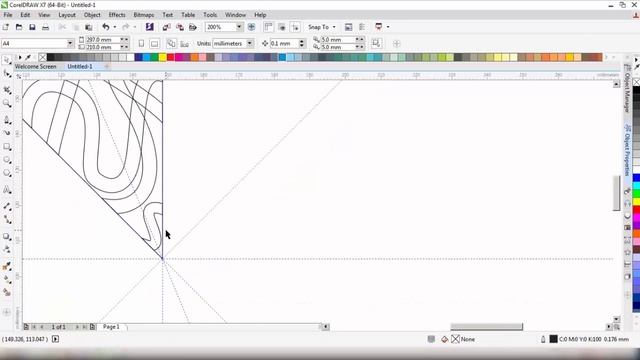Click the Import icon in the toolbar
640x360 pixels.
click(166, 27)
